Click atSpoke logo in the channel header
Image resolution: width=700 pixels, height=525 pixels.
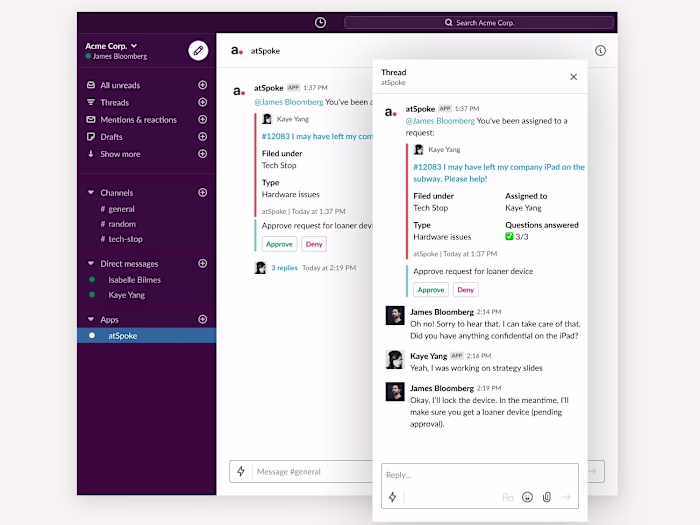pos(237,50)
